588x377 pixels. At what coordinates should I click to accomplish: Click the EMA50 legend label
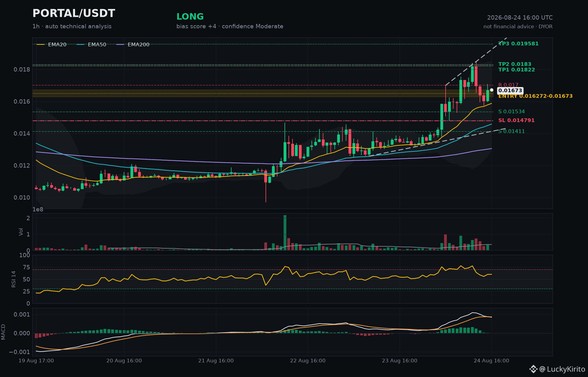pos(97,45)
